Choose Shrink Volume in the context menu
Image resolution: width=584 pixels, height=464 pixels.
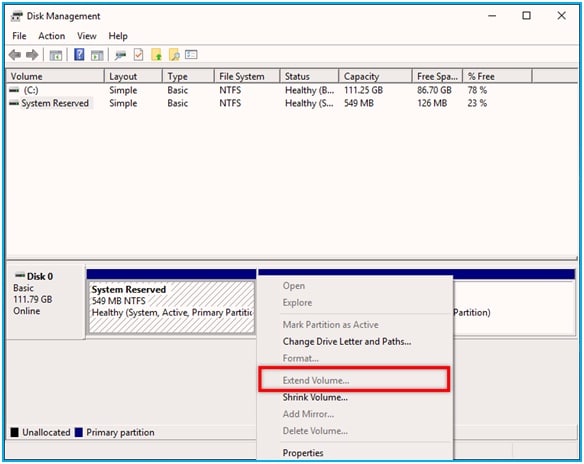(x=315, y=397)
